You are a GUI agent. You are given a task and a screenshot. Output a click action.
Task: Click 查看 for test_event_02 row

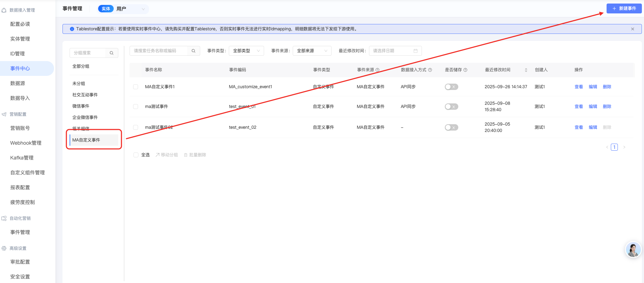pyautogui.click(x=579, y=127)
